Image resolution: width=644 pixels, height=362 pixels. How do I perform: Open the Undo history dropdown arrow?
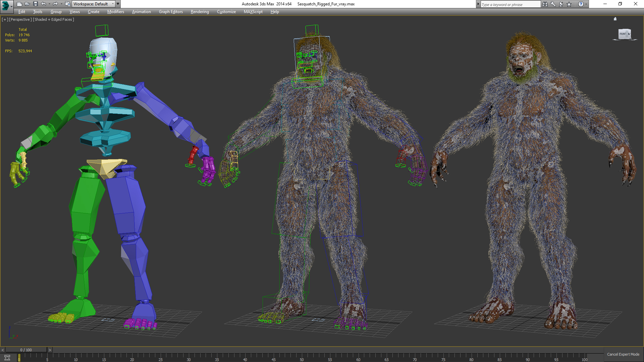pos(49,4)
